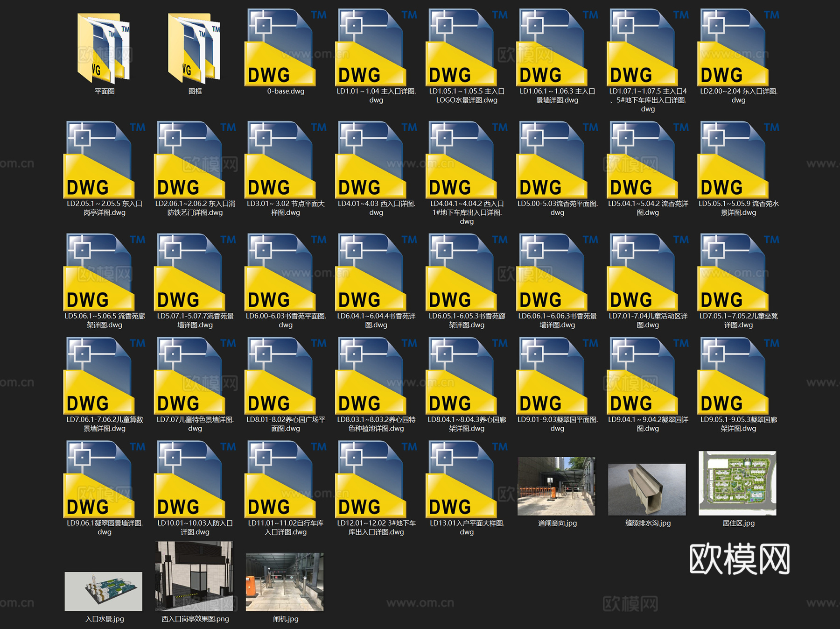Viewport: 840px width, 629px height.
Task: Select the 道闸意向.jpg thumbnail
Action: coord(556,486)
